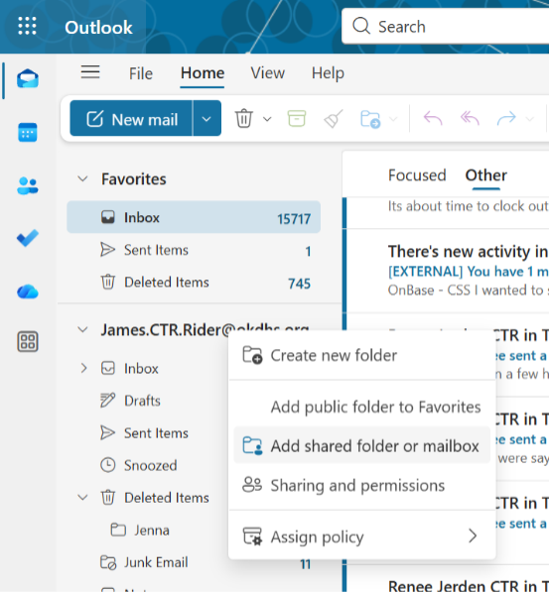Click the Search input field
Viewport: 550px width, 595px height.
click(445, 26)
